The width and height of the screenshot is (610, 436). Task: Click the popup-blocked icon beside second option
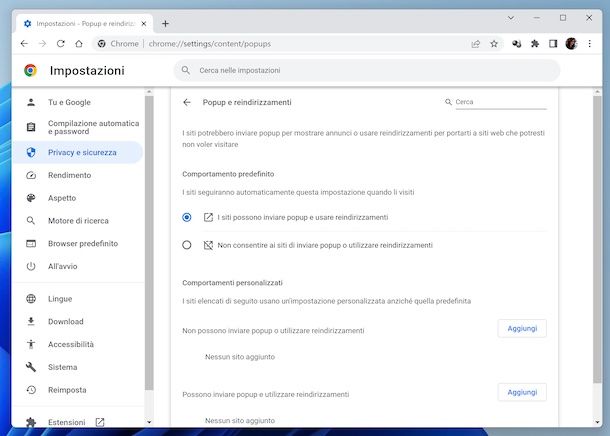pyautogui.click(x=208, y=245)
